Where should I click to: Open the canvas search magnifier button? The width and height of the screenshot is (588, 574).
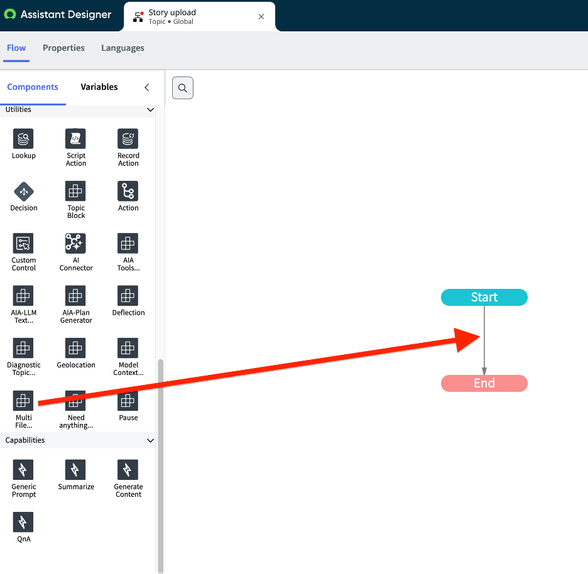pyautogui.click(x=183, y=88)
